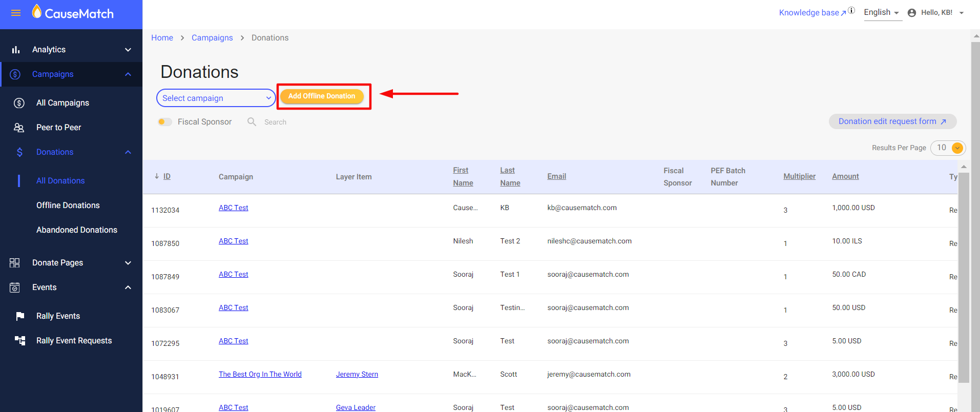
Task: Click the All Campaigns dollar icon
Action: 19,103
